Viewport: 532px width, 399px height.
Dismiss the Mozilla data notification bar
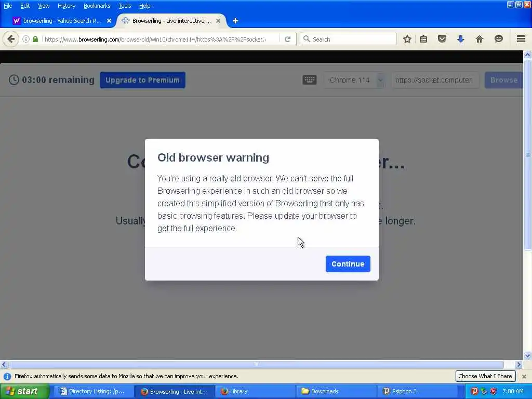(x=524, y=376)
